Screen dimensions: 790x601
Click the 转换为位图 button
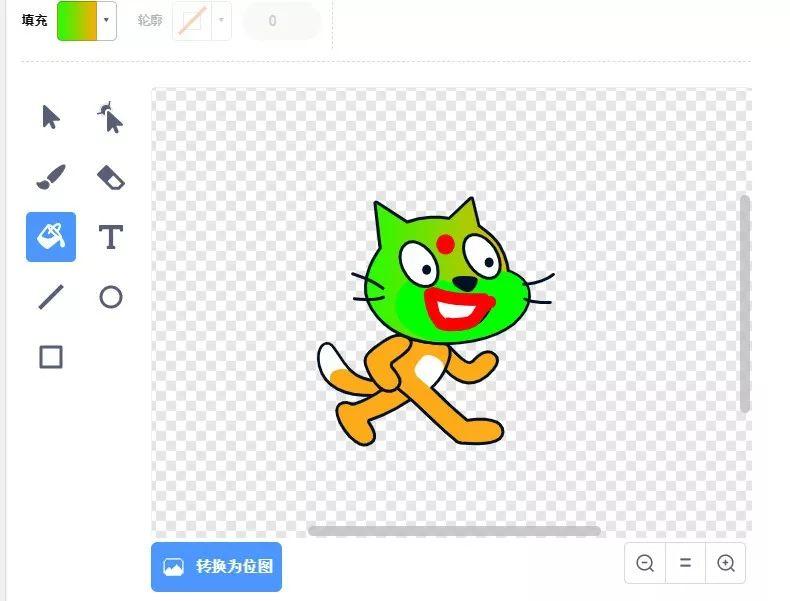[x=216, y=566]
